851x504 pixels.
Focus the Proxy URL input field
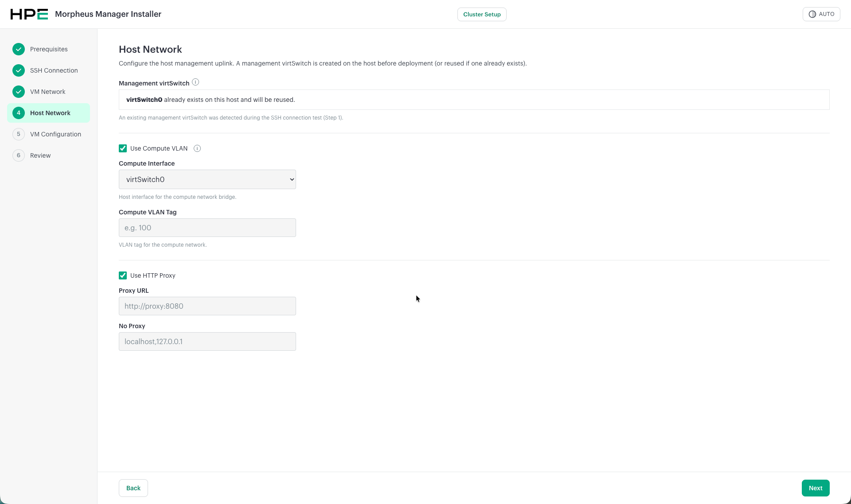coord(207,306)
